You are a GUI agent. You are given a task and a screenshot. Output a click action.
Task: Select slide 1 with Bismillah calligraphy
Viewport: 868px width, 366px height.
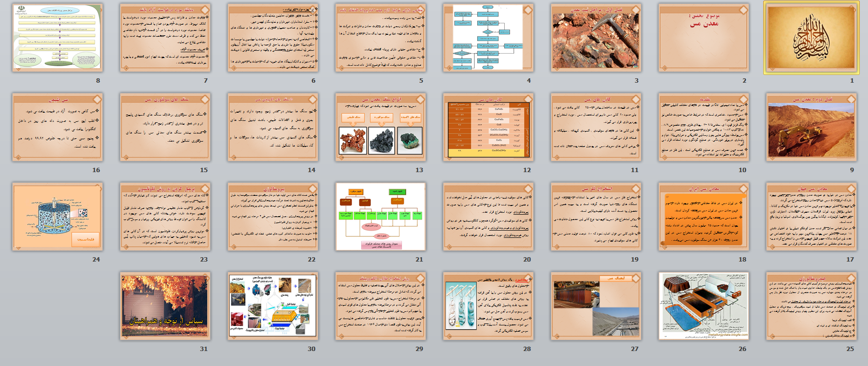[811, 38]
